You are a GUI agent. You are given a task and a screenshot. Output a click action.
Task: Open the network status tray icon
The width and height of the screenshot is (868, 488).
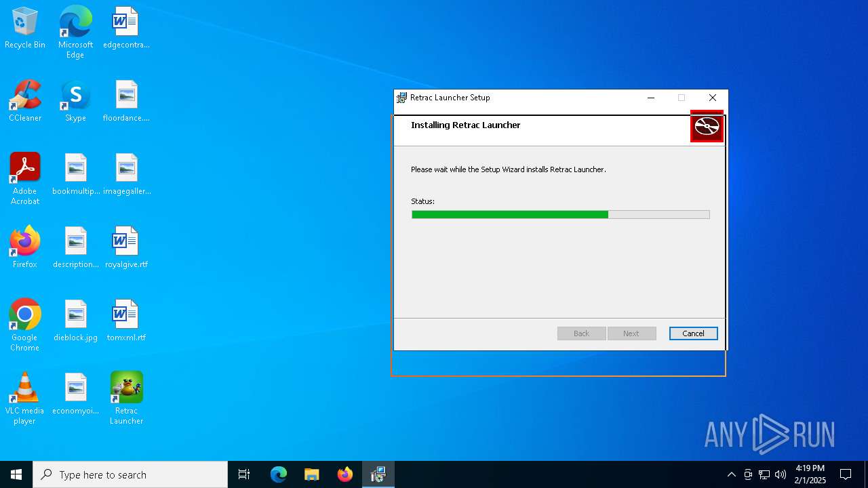764,474
